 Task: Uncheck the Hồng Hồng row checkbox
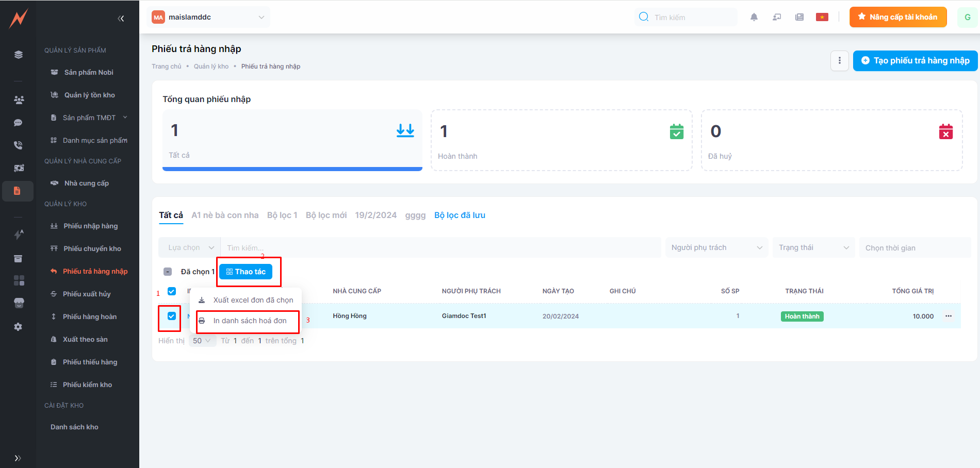click(172, 316)
